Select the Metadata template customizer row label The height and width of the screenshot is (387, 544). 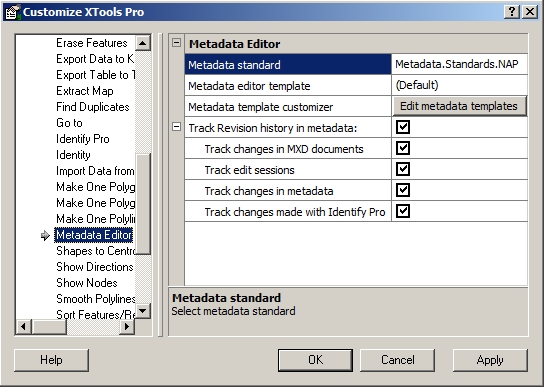(x=288, y=107)
